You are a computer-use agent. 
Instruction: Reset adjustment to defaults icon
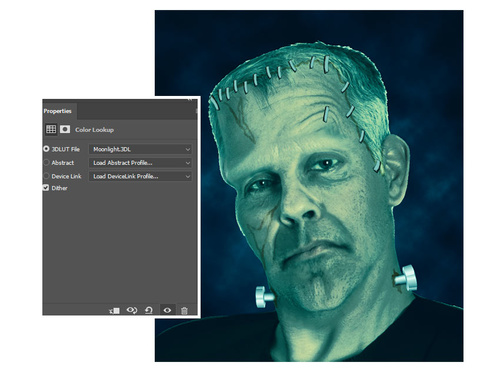(x=149, y=310)
